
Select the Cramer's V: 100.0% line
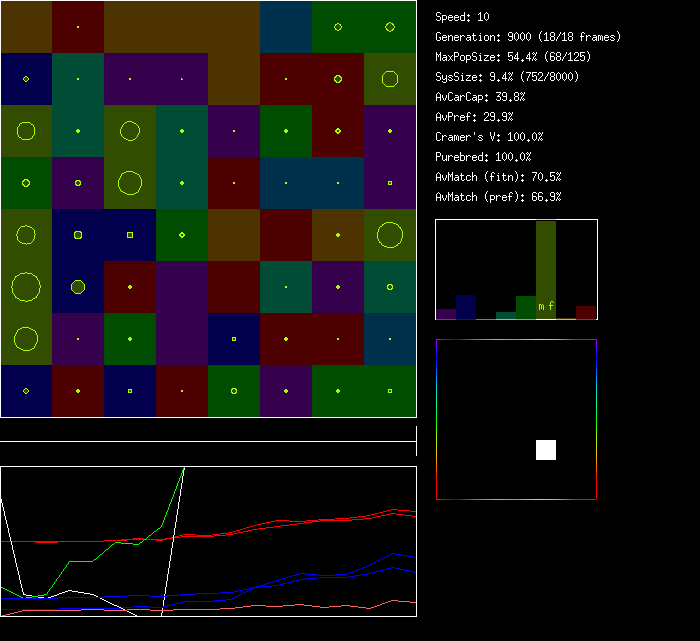click(490, 137)
